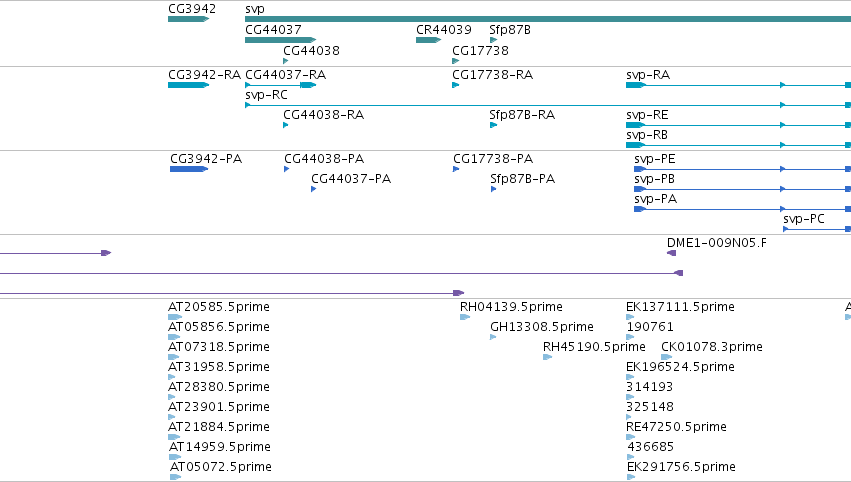
Task: Select the svp-RE transcript
Action: click(x=739, y=125)
